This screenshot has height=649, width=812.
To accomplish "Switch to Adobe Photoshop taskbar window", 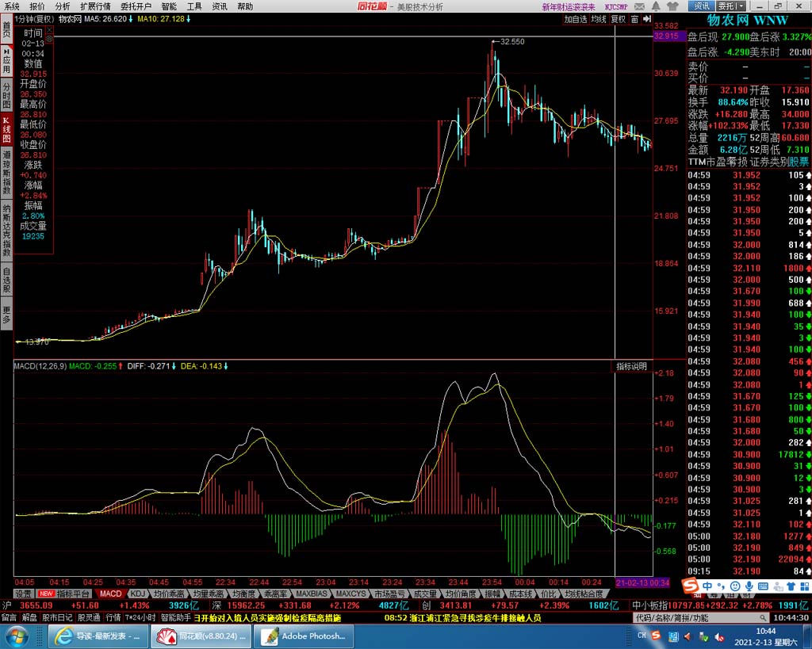I will [304, 636].
